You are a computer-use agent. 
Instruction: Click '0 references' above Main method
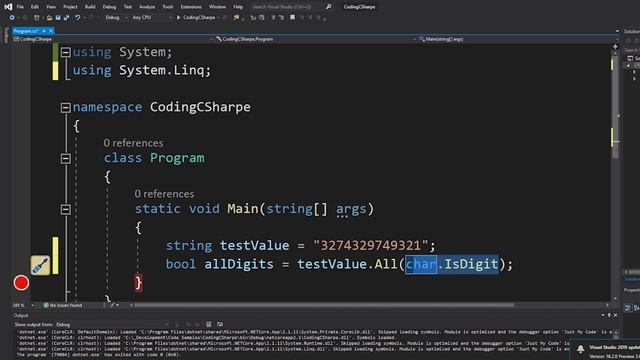click(164, 194)
